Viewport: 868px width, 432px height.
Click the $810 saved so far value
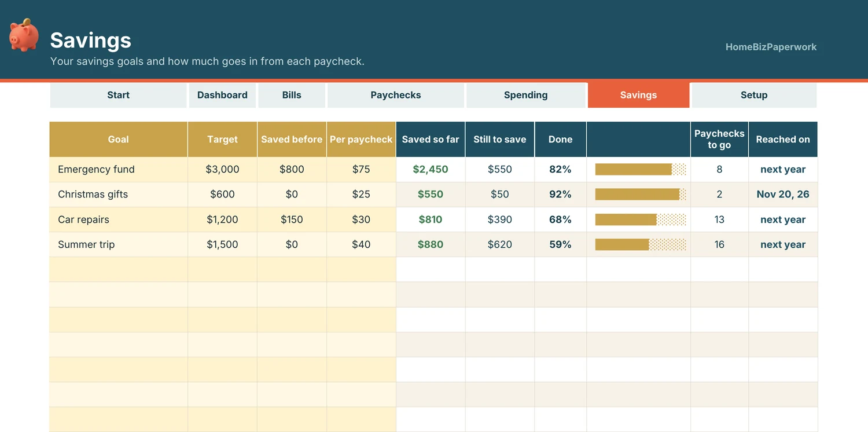click(431, 219)
